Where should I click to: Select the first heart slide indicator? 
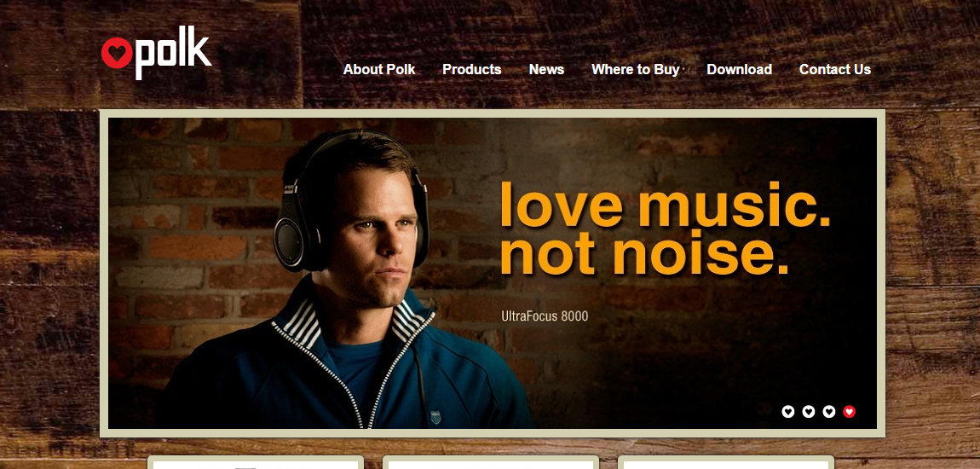point(788,412)
